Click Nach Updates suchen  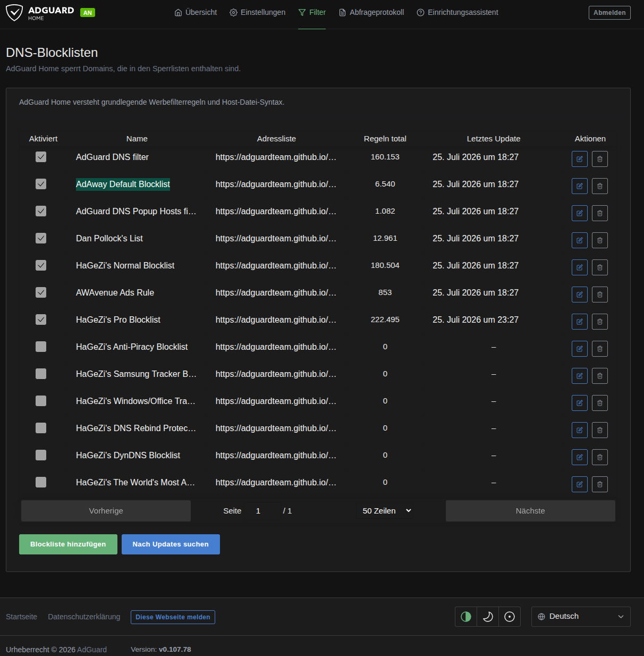coord(171,544)
